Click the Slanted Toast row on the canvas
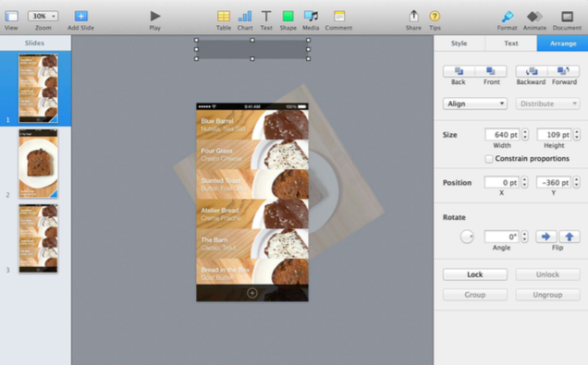Screen dimensions: 588x365 (x=252, y=184)
